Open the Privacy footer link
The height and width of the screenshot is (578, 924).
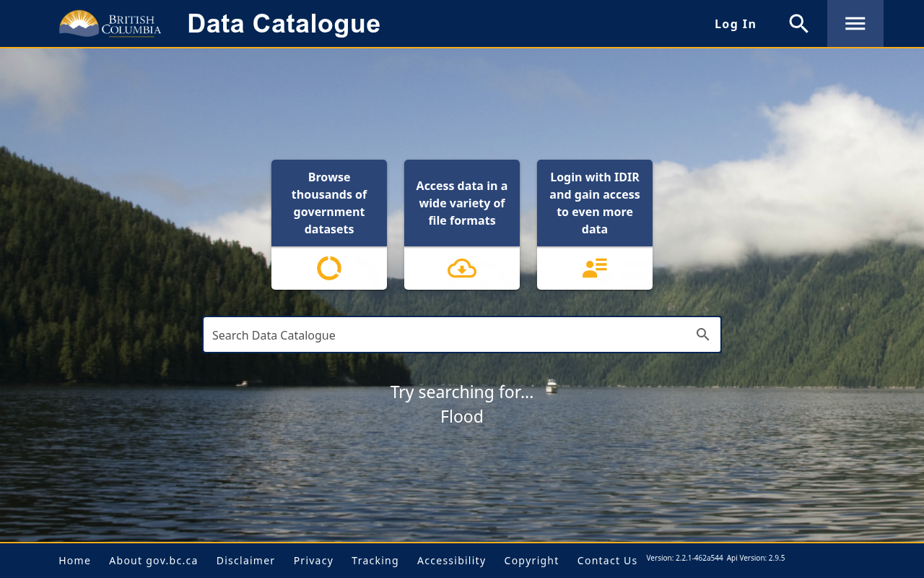tap(313, 561)
